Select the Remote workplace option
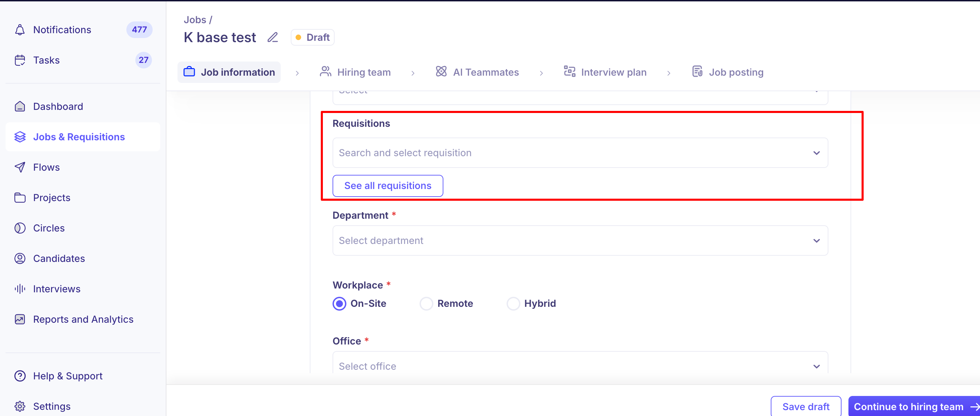Image resolution: width=980 pixels, height=416 pixels. coord(426,304)
